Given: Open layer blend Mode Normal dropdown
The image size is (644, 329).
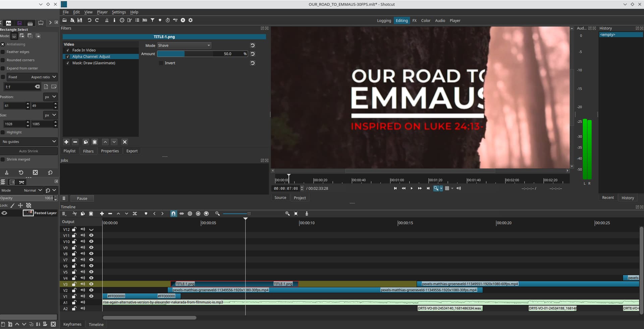Looking at the screenshot, I should point(33,190).
